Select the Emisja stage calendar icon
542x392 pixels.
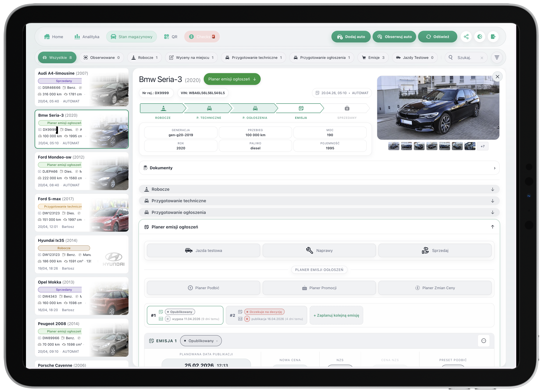pyautogui.click(x=301, y=108)
